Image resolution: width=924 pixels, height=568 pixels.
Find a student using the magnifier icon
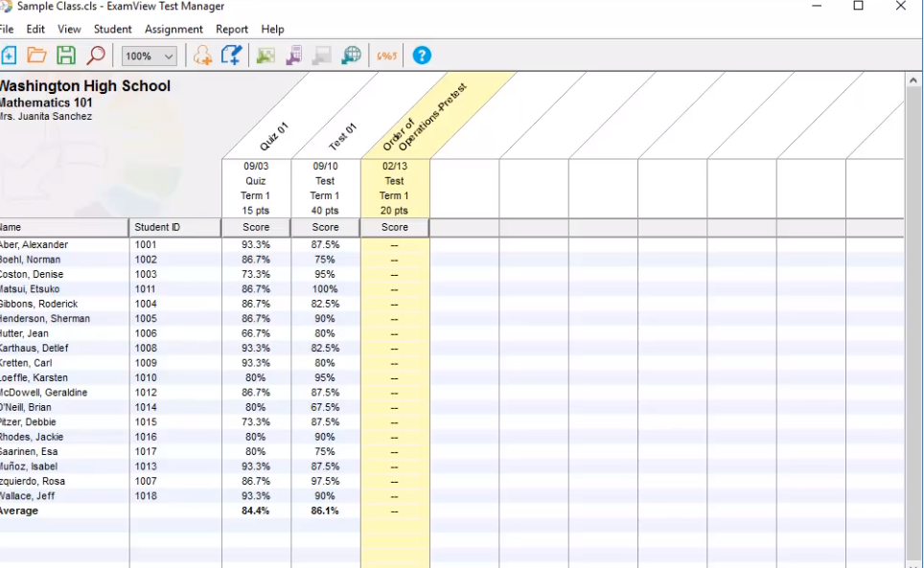tap(96, 56)
